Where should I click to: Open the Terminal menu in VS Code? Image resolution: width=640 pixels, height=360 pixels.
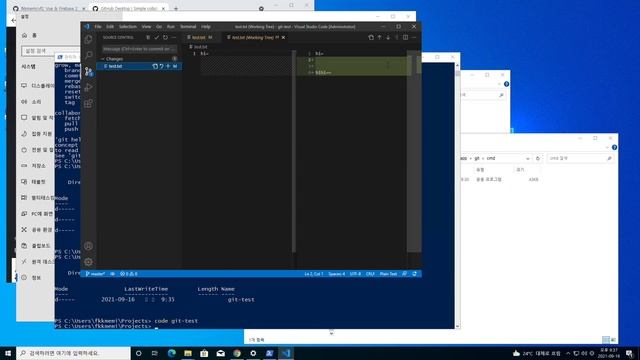click(188, 27)
